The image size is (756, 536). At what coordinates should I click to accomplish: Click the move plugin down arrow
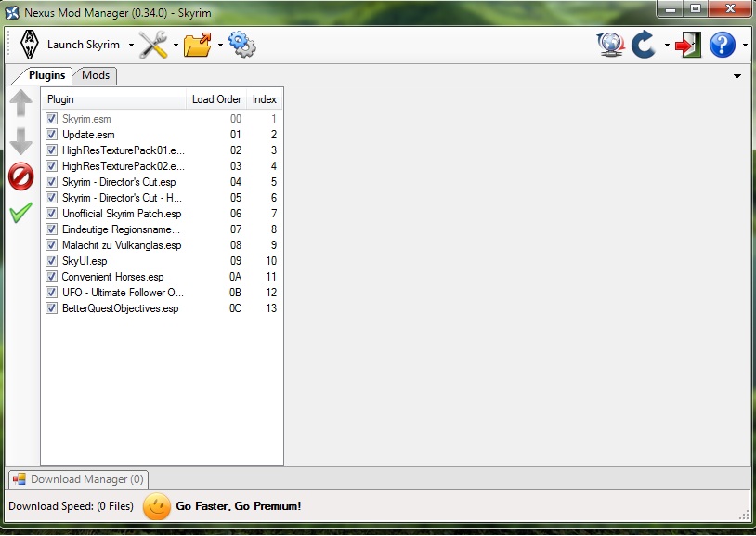[x=20, y=141]
